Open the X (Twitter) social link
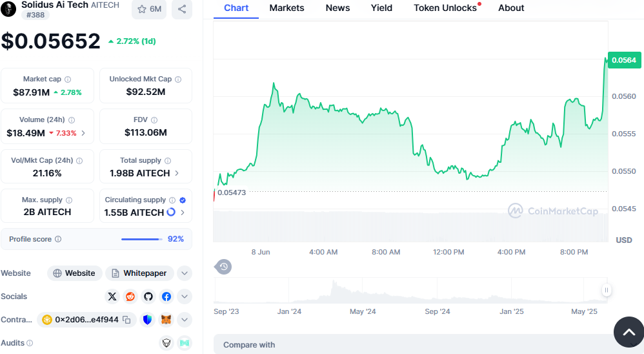The height and width of the screenshot is (354, 644). pyautogui.click(x=113, y=297)
